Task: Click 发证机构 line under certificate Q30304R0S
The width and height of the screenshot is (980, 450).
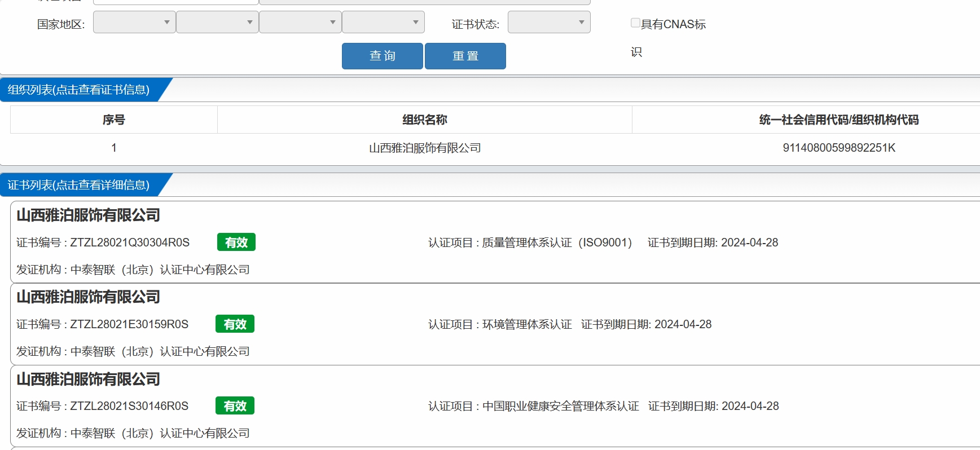Action: [x=133, y=270]
